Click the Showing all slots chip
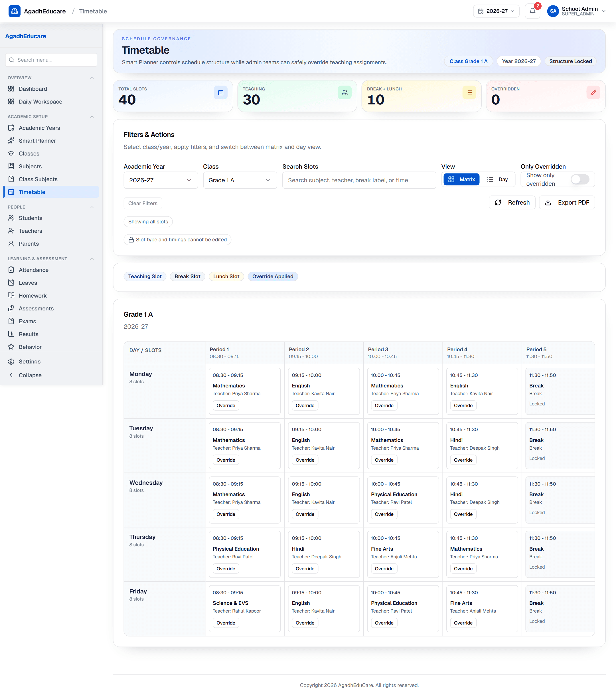 point(148,222)
